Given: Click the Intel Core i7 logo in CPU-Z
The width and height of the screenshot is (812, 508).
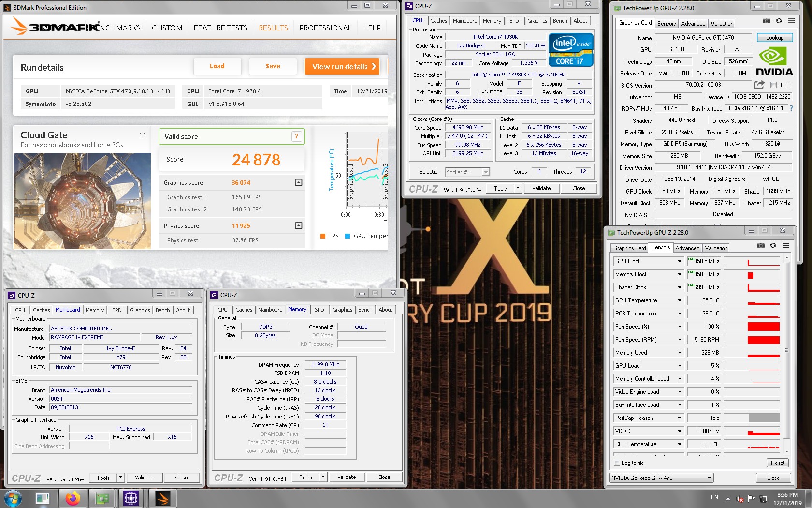Looking at the screenshot, I should point(571,49).
